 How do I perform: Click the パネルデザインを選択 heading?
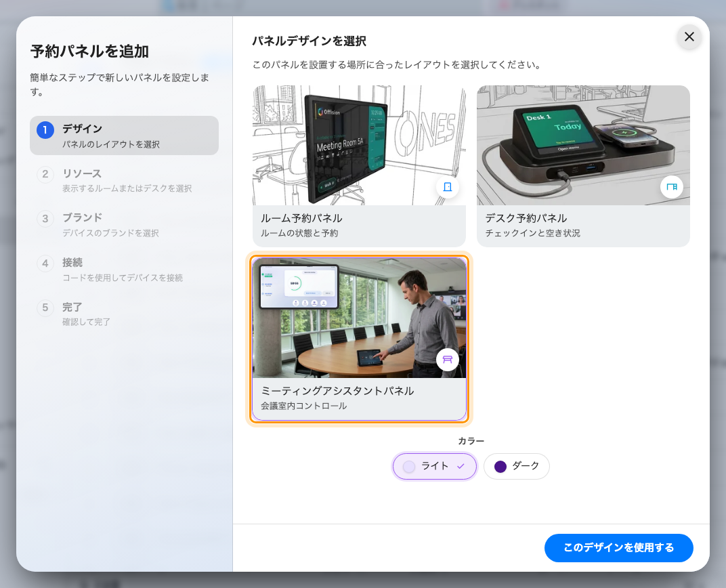coord(309,41)
